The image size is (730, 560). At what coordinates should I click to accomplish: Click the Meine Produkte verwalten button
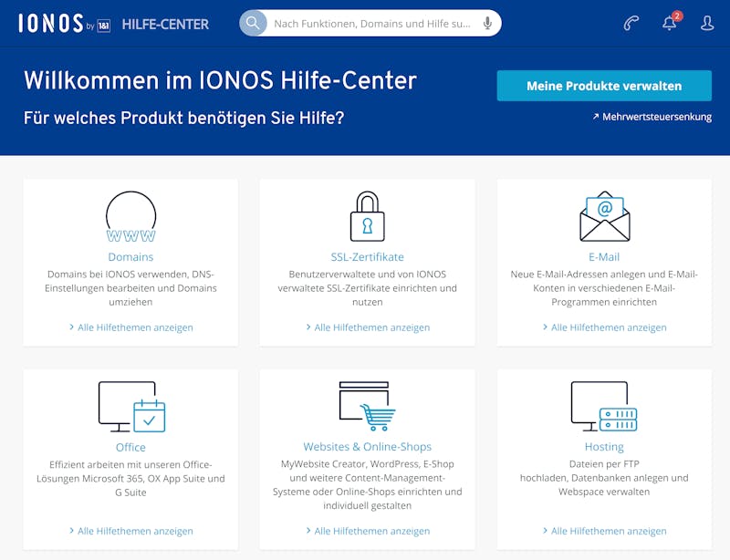(x=604, y=86)
